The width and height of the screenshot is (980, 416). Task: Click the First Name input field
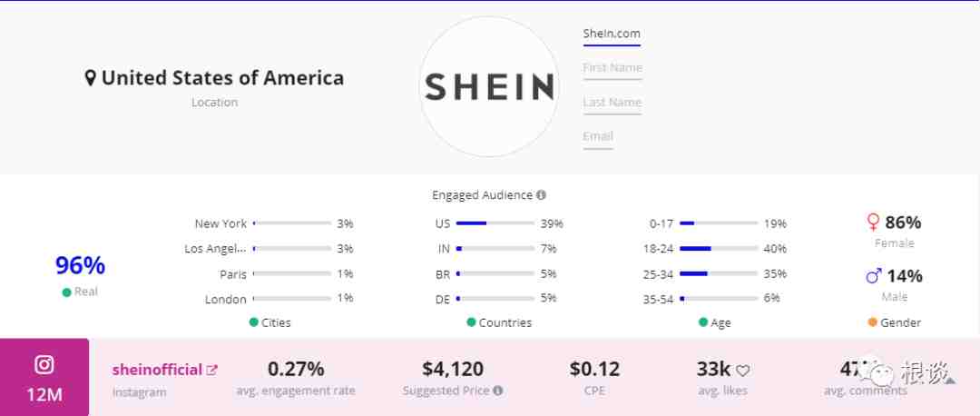(612, 68)
